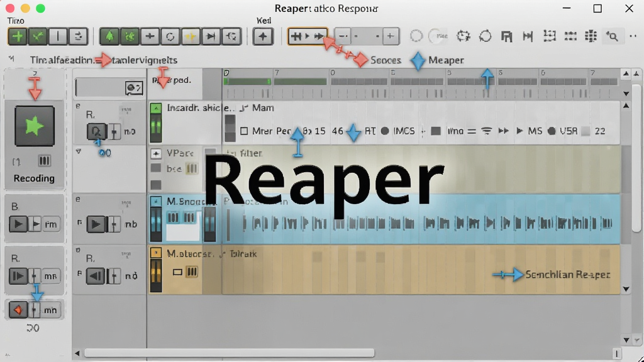Click the 'rm' button in B. panel

point(50,224)
